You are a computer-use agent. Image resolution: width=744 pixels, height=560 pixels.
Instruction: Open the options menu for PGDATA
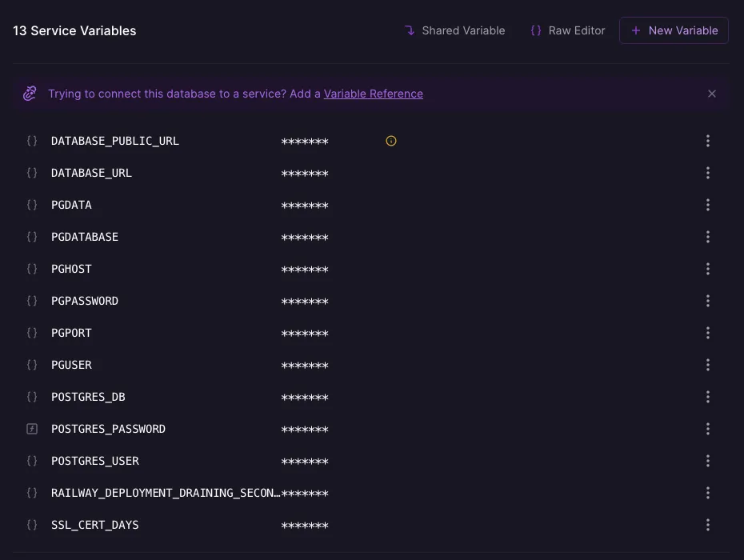[x=708, y=205]
